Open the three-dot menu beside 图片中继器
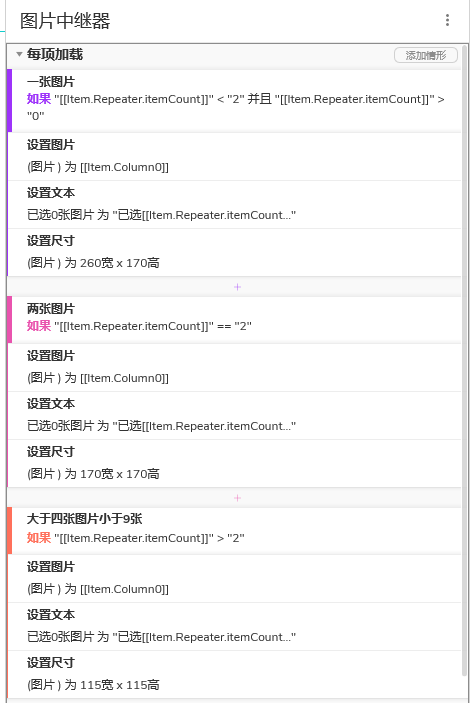This screenshot has width=470, height=703. pyautogui.click(x=447, y=20)
